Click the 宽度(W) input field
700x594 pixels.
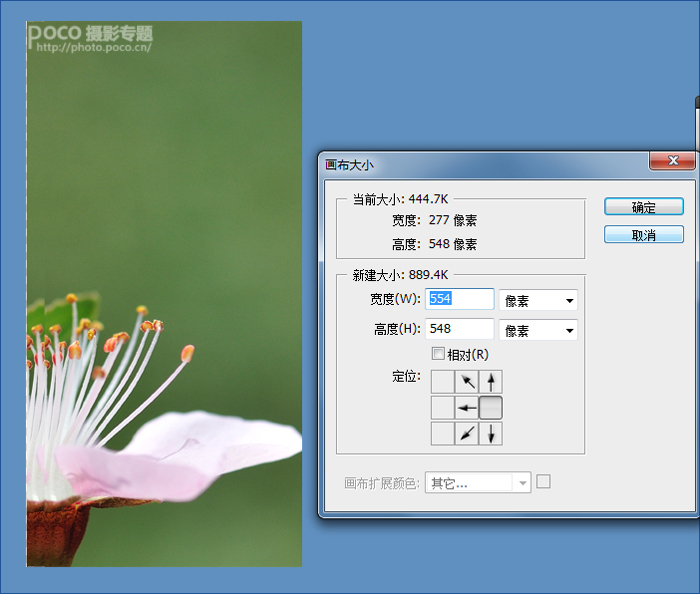(459, 299)
